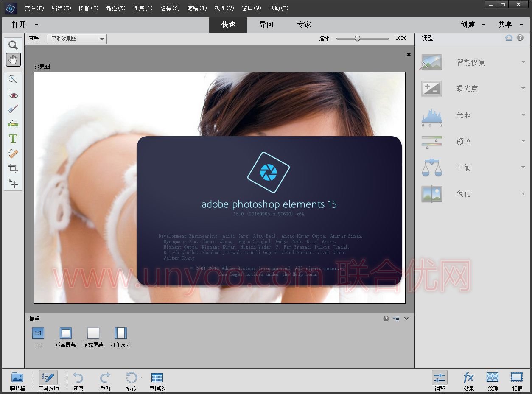Screen dimensions: 532x394
Task: Select the Move tool
Action: 13,183
